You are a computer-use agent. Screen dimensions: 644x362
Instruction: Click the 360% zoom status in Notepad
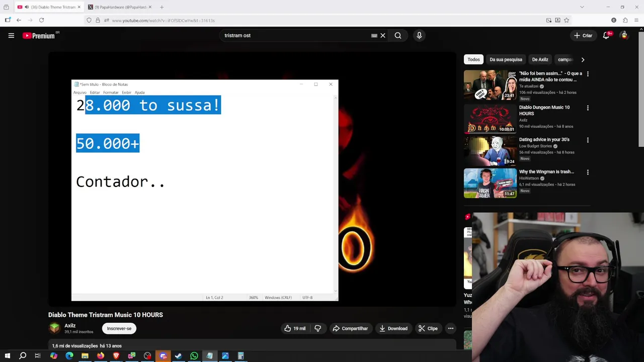[x=253, y=298]
